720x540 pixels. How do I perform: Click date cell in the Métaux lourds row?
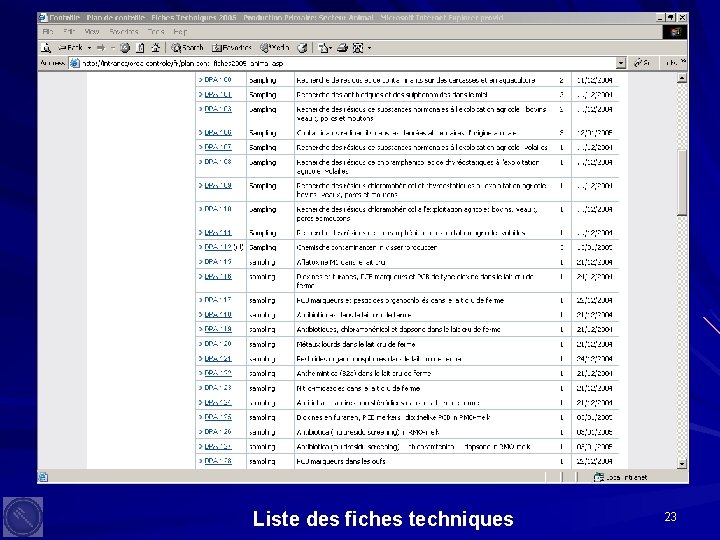[594, 344]
